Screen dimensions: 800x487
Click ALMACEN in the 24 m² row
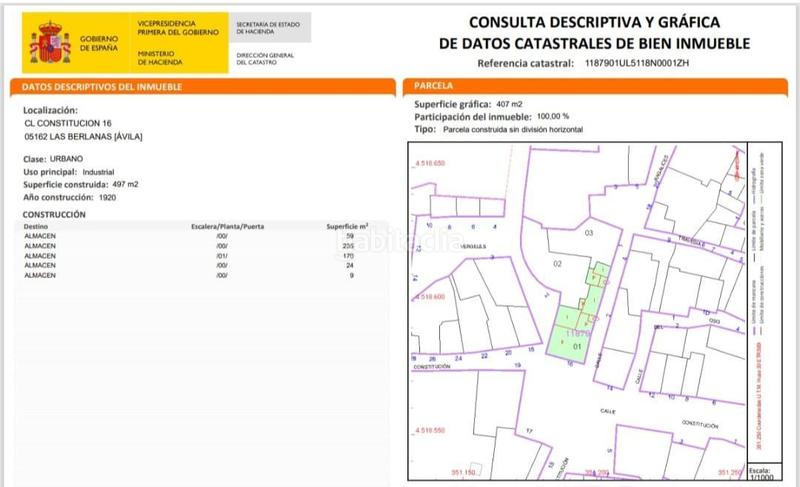[40, 266]
